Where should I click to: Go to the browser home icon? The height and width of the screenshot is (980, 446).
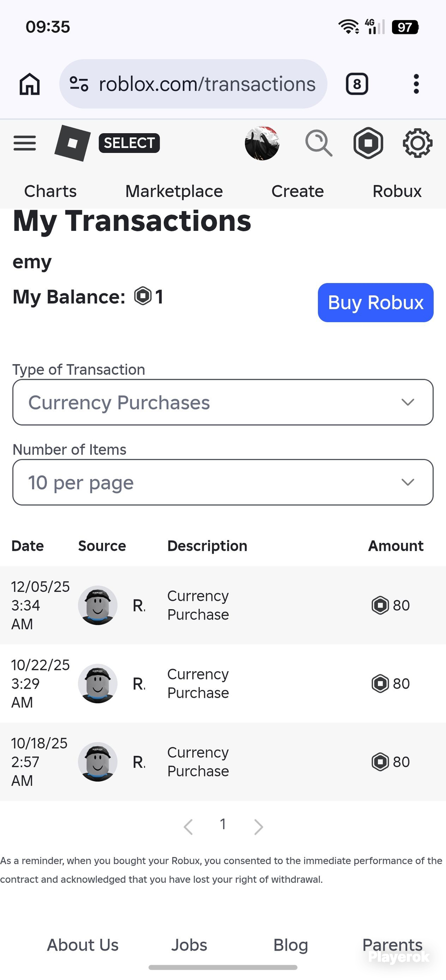coord(30,84)
